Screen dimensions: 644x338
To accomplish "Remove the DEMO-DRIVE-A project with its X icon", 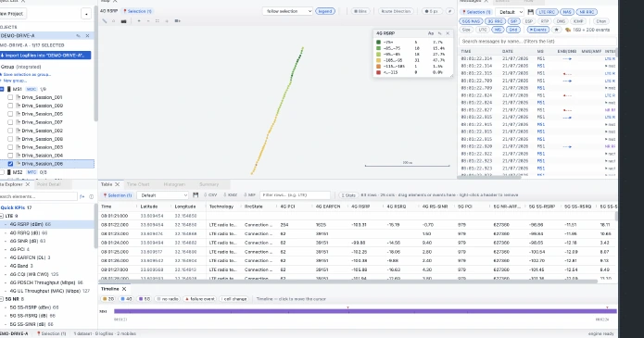I will click(87, 36).
